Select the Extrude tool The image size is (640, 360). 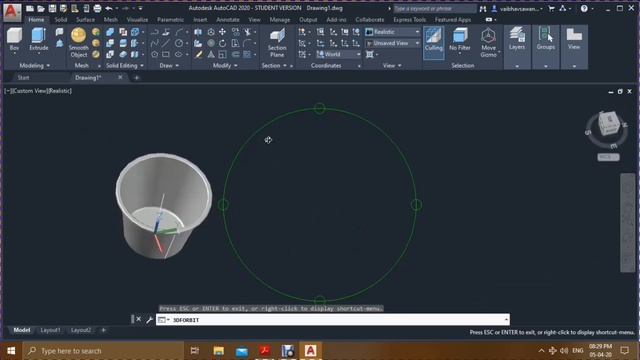click(39, 40)
